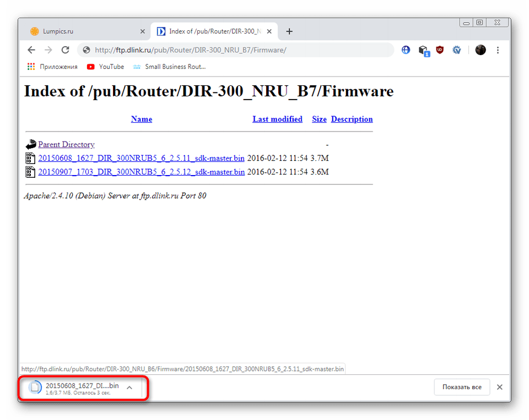Expand the download item options chevron
The width and height of the screenshot is (529, 420).
[x=129, y=388]
